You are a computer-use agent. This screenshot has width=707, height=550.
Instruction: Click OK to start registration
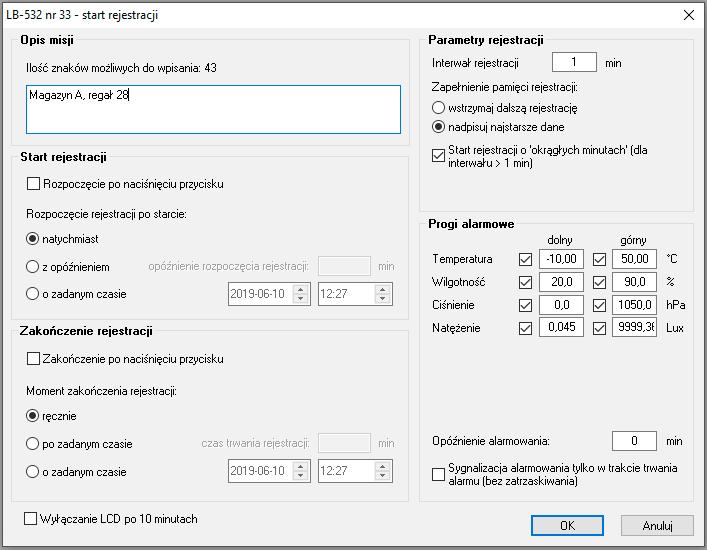tap(567, 525)
